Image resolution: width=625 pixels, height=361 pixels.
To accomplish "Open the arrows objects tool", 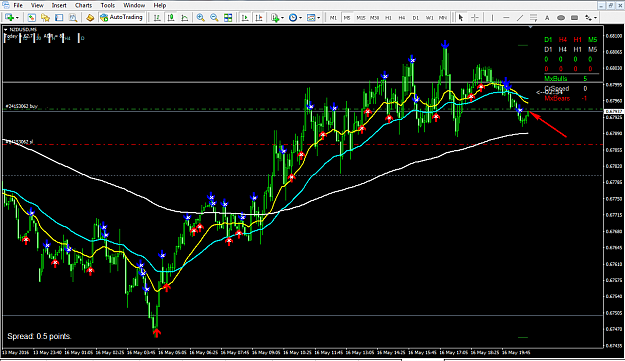I will coord(588,18).
